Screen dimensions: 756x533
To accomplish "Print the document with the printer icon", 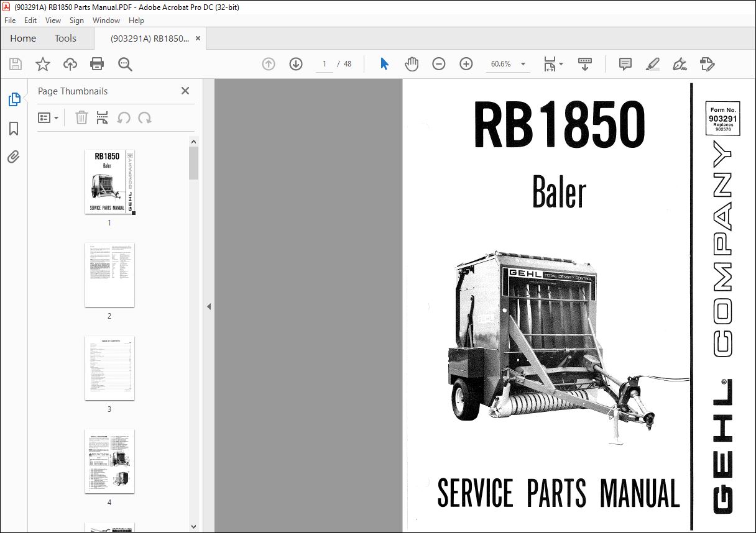I will click(x=97, y=64).
